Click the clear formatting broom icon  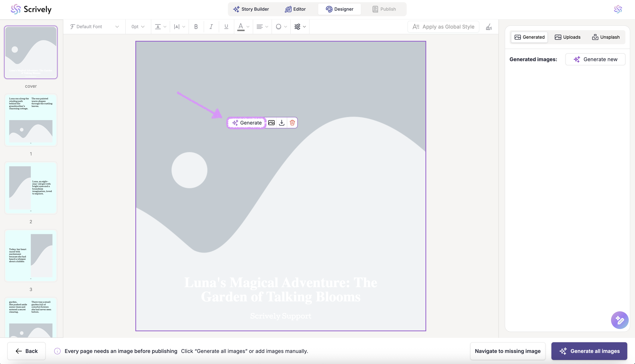(x=489, y=27)
